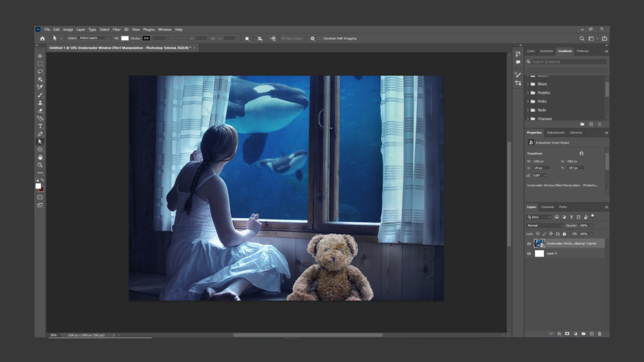Click the Search magnifier icon top right
Screen dimensions: 644x362
point(582,38)
